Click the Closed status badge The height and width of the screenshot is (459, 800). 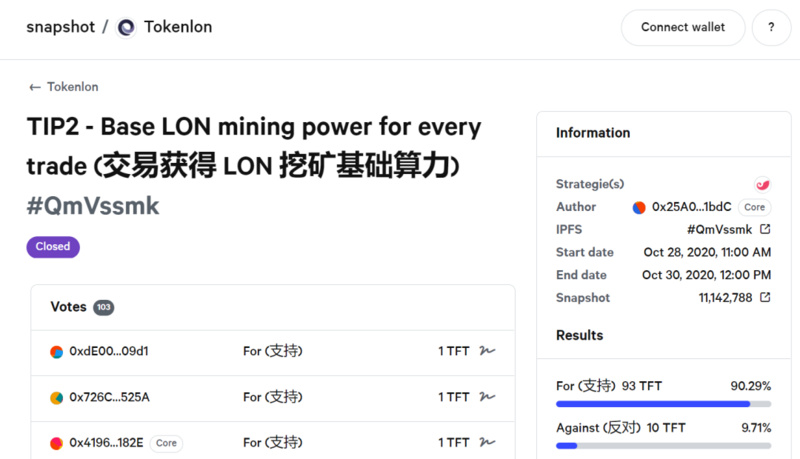coord(53,246)
